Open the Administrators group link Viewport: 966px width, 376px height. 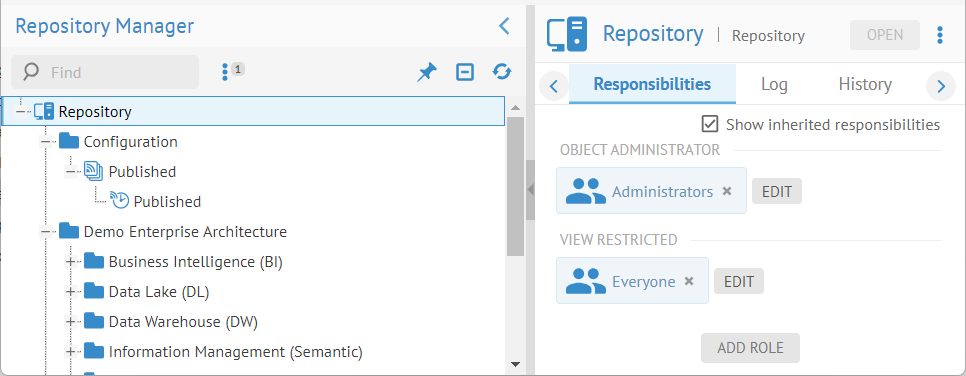662,192
